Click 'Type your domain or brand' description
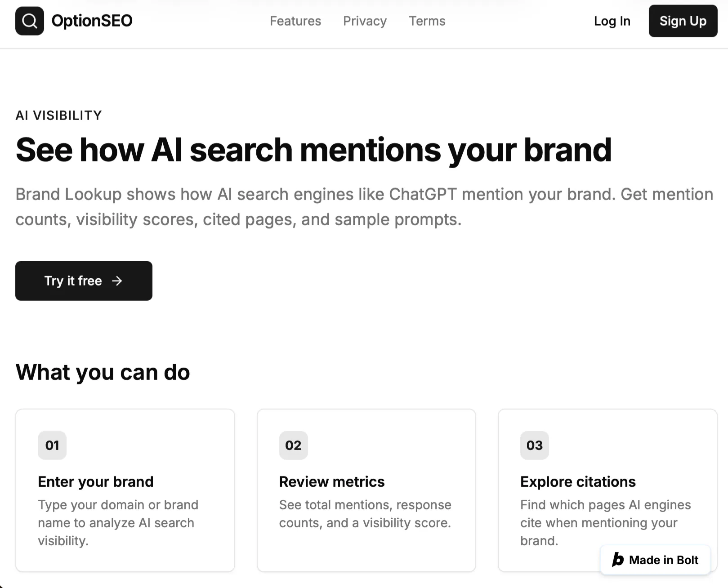The image size is (728, 588). click(x=118, y=522)
